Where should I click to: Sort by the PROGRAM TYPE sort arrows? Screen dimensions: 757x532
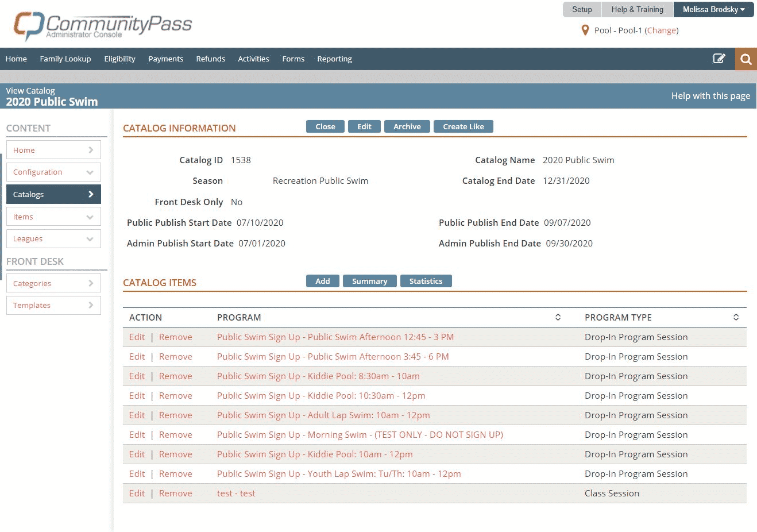click(736, 317)
